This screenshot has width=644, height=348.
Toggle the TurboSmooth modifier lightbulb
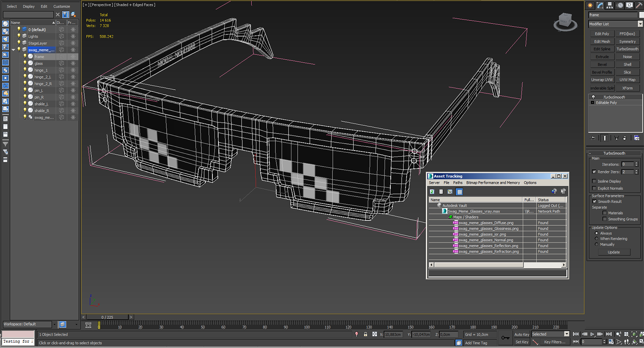click(x=593, y=97)
